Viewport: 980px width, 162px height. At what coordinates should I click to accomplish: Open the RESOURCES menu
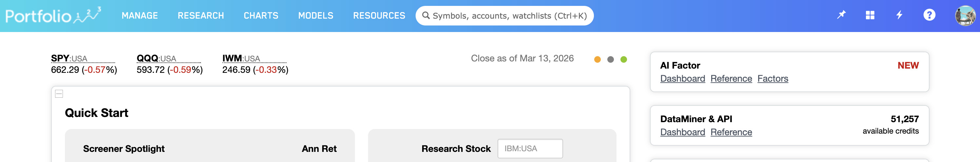pyautogui.click(x=379, y=16)
